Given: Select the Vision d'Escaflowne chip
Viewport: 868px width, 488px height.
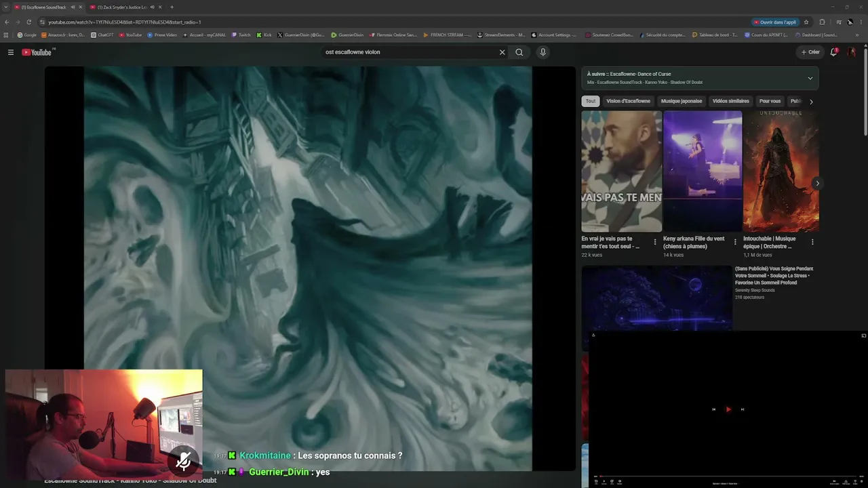Looking at the screenshot, I should click(x=628, y=101).
